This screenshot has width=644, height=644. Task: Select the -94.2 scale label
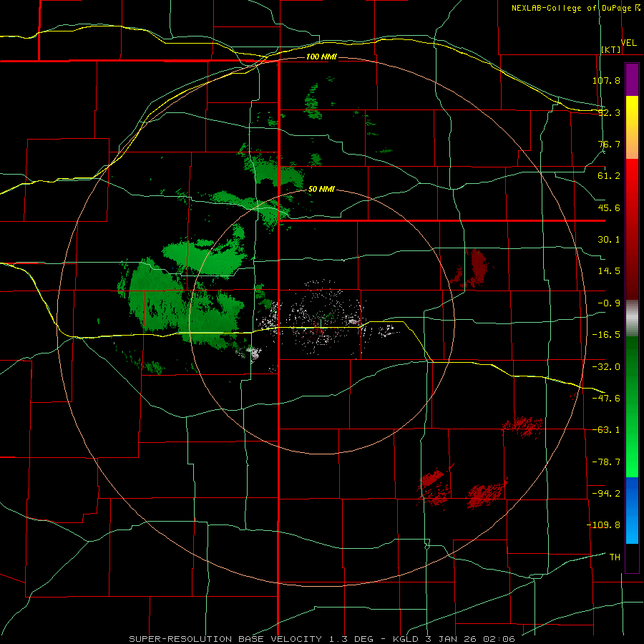(606, 494)
